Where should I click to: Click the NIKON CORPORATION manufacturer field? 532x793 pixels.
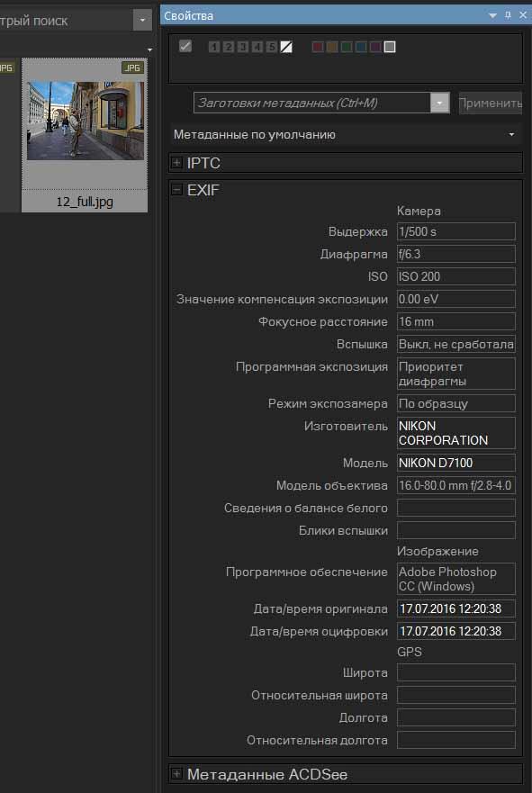click(456, 433)
